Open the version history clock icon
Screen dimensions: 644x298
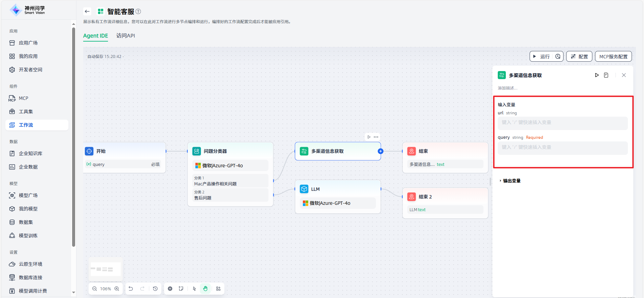[155, 289]
